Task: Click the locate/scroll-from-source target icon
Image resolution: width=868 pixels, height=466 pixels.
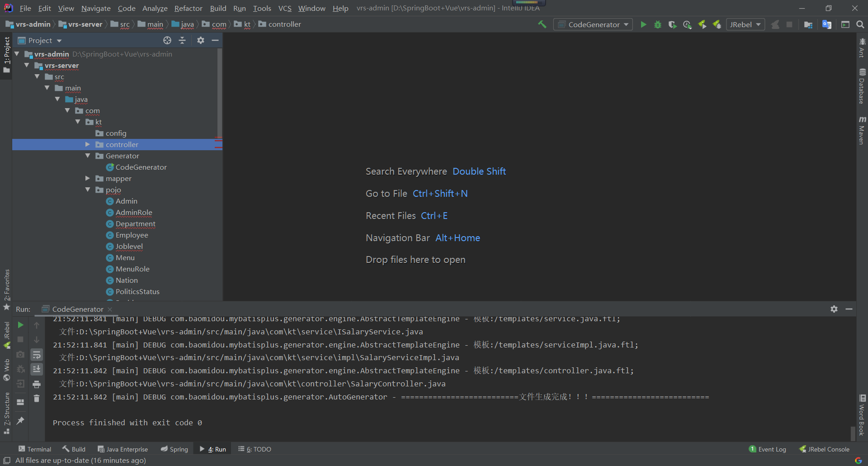Action: pyautogui.click(x=167, y=40)
